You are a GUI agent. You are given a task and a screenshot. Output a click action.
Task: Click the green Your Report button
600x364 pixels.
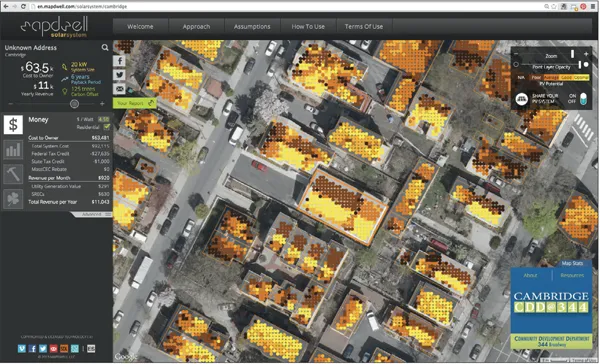135,103
